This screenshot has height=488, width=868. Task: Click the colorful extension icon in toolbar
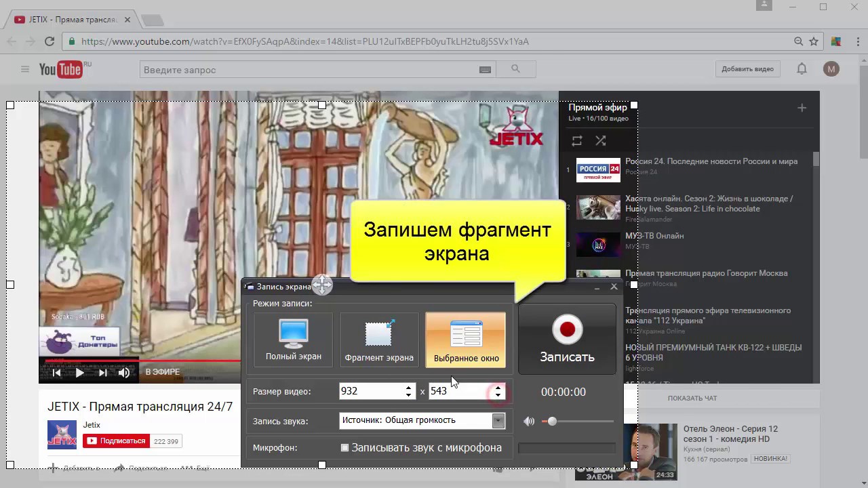pos(836,41)
